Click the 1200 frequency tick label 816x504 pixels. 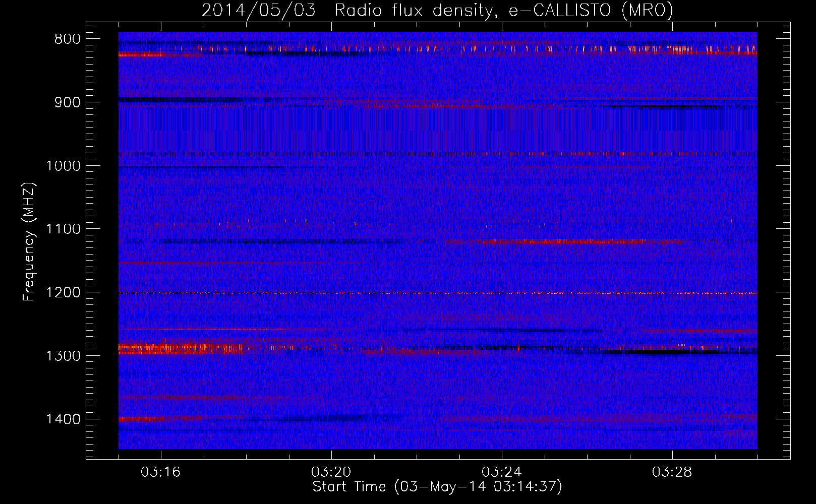tap(63, 293)
